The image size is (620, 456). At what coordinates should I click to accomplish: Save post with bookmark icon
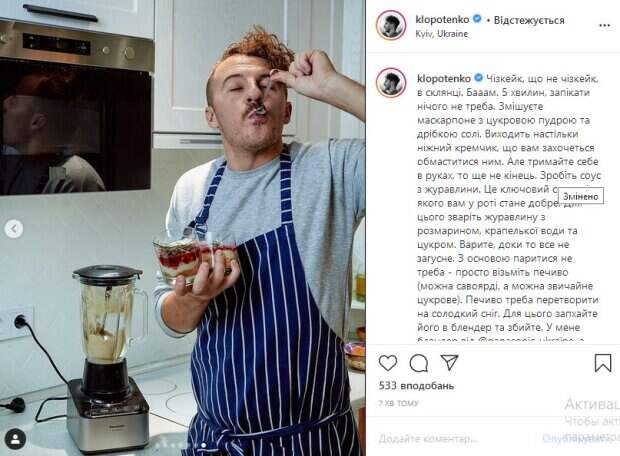(x=603, y=363)
